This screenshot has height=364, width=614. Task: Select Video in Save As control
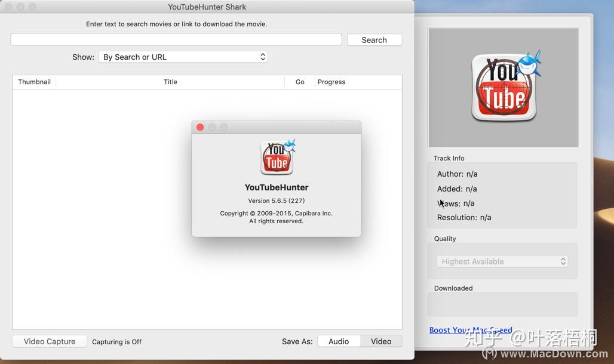pos(381,341)
